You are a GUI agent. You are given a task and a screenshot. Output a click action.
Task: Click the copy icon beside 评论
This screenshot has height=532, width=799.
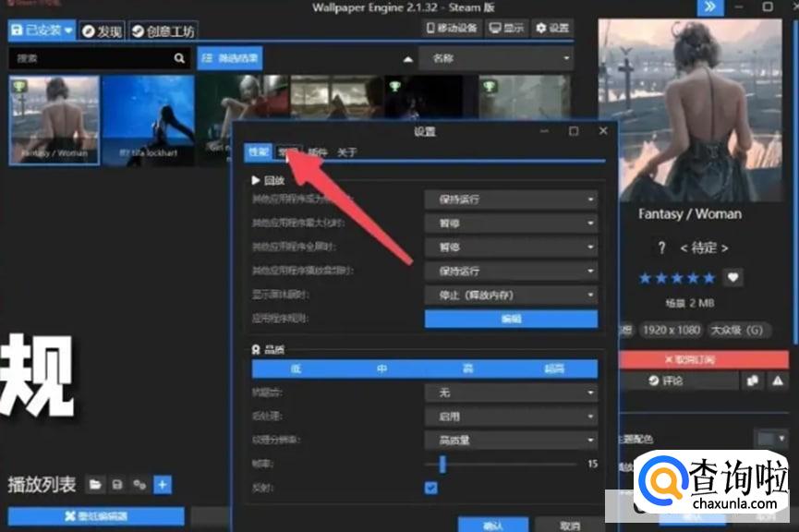[752, 381]
